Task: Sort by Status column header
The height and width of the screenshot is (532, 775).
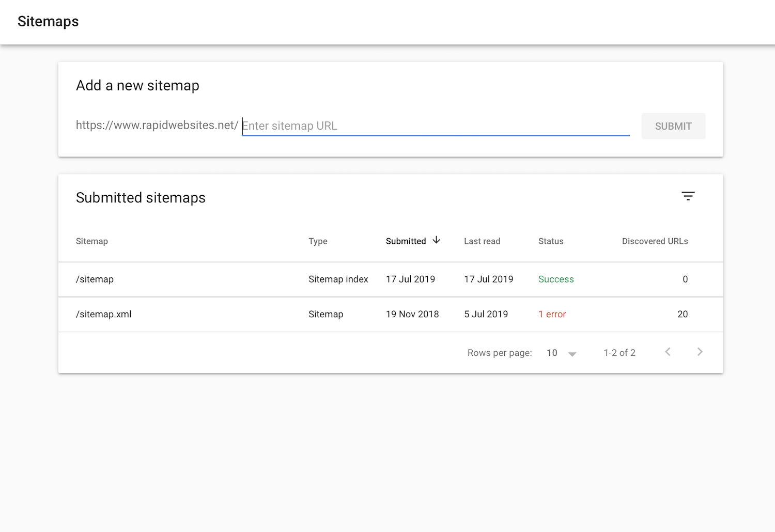Action: click(551, 241)
